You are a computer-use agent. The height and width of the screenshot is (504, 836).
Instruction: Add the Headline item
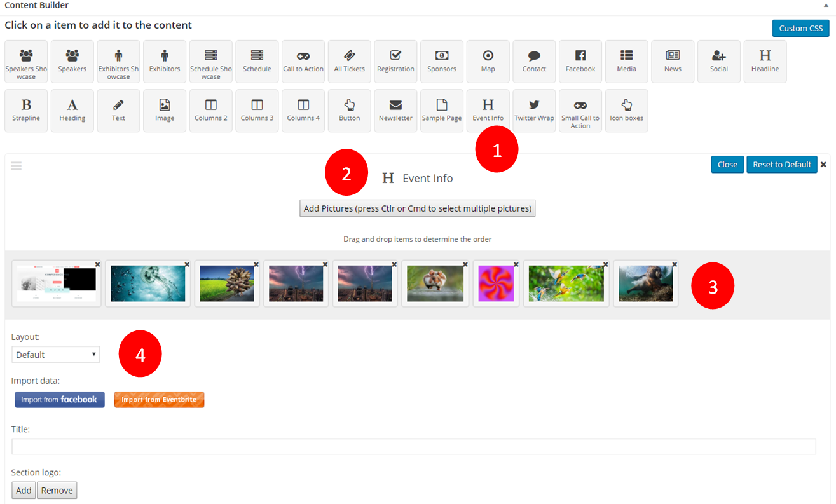765,62
